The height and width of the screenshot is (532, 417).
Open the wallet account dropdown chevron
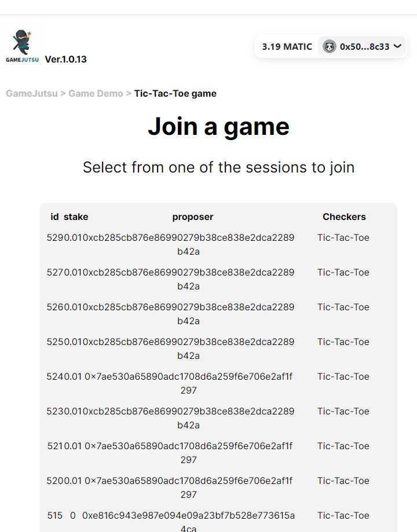coord(397,46)
